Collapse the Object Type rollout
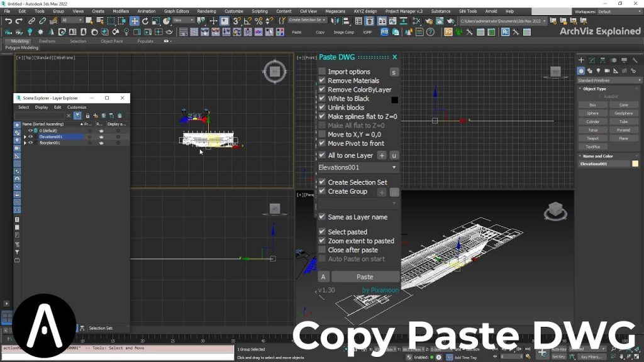644x362 pixels. coord(594,89)
